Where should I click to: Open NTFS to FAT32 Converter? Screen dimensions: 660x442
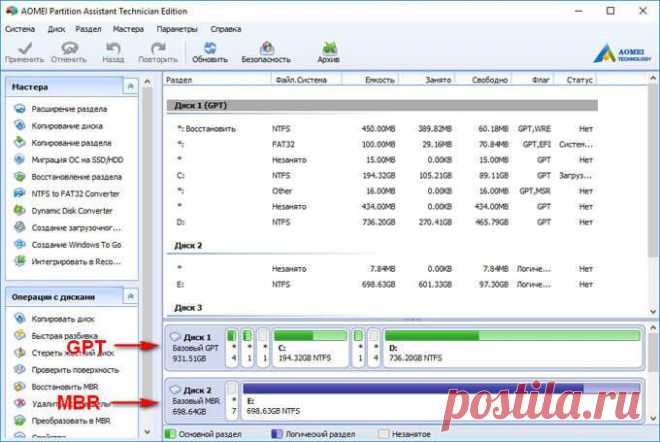tap(76, 194)
